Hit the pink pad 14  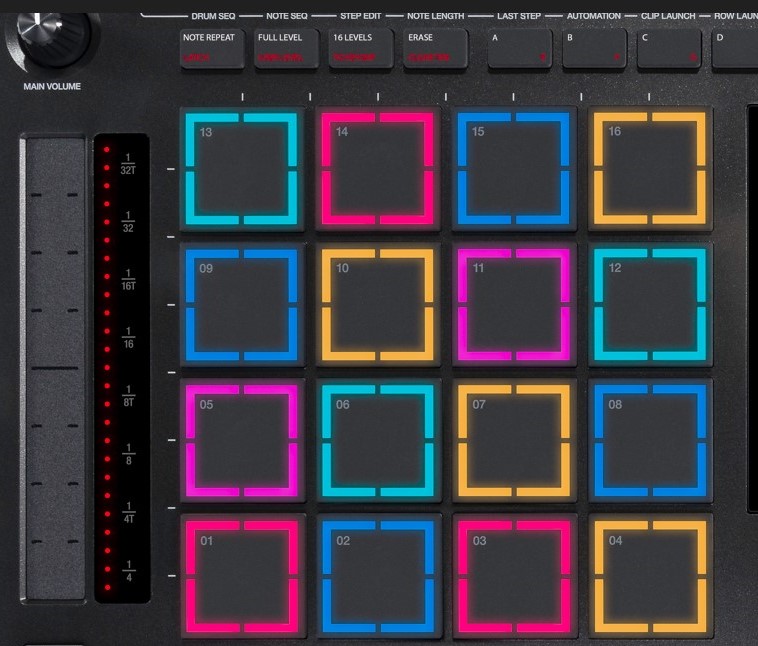coord(378,168)
